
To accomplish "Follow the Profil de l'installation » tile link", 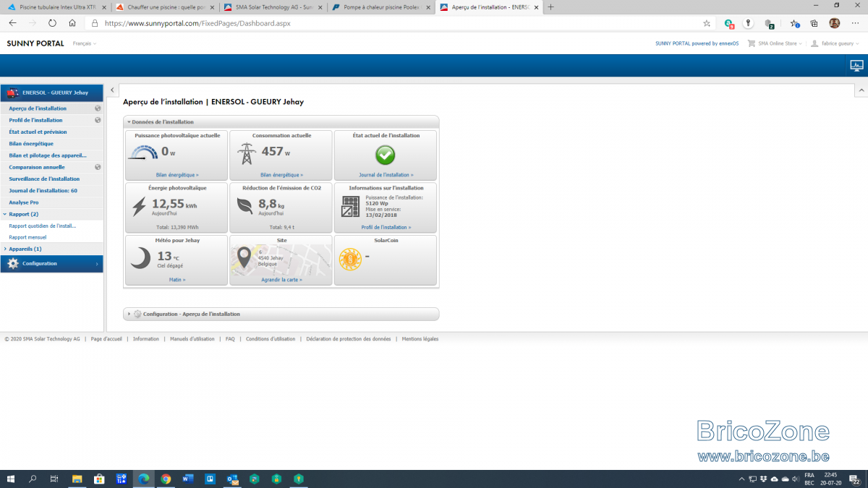I will 386,227.
